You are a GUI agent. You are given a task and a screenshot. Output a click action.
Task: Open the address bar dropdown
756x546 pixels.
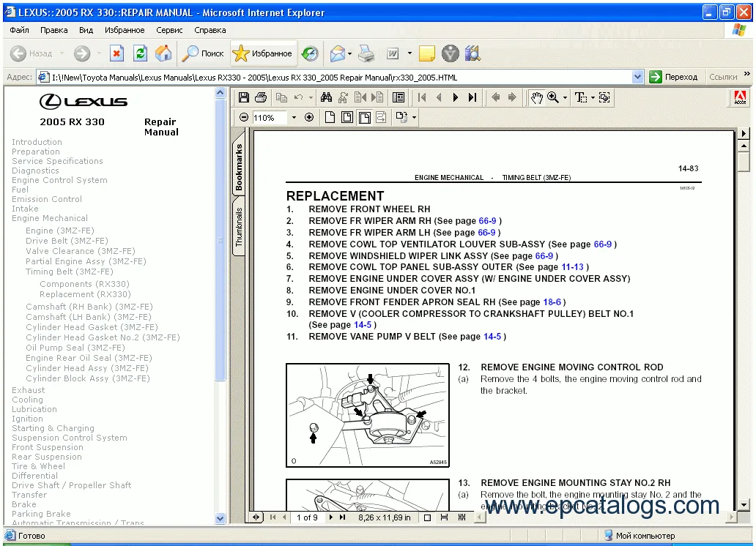(637, 77)
